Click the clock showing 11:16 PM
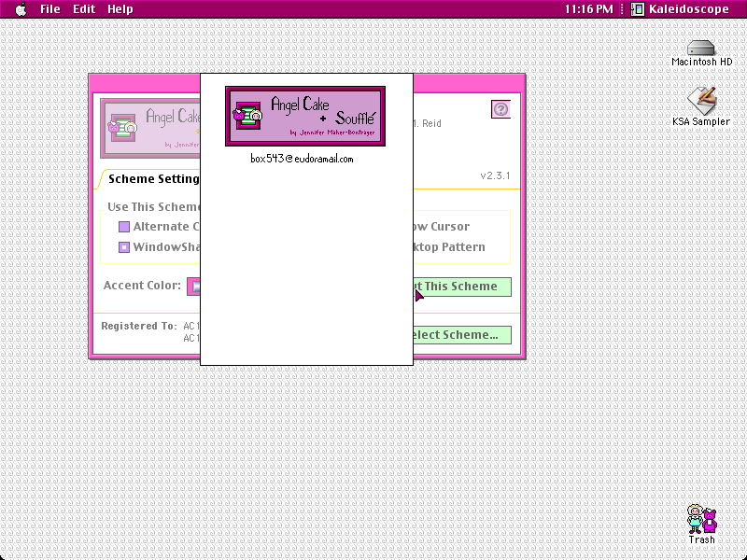Viewport: 747px width, 560px height. 589,9
